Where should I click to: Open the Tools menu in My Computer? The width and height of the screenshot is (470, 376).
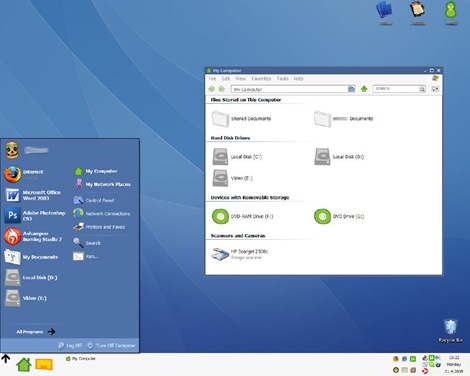(282, 79)
